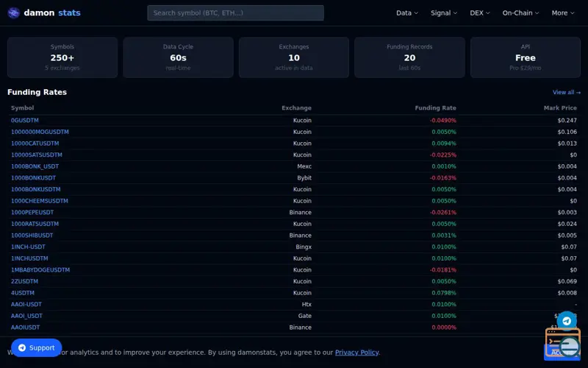The height and width of the screenshot is (368, 588).
Task: Click the Support button
Action: tap(36, 347)
